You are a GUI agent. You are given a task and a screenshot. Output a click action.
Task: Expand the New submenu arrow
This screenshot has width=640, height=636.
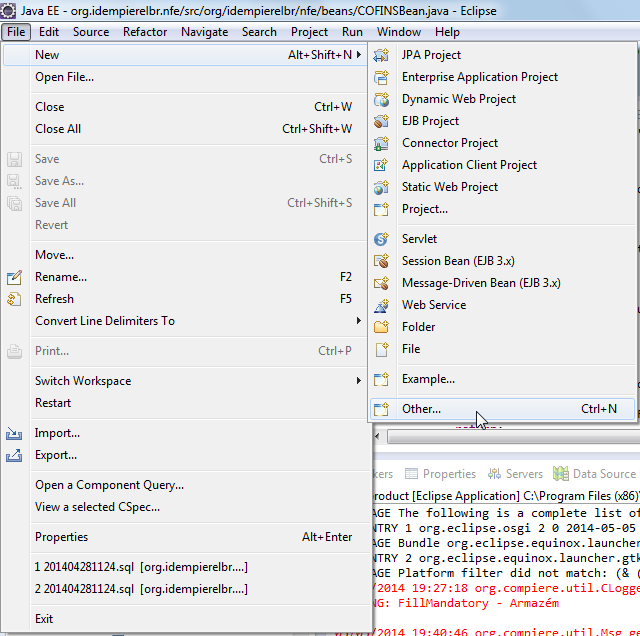[358, 55]
